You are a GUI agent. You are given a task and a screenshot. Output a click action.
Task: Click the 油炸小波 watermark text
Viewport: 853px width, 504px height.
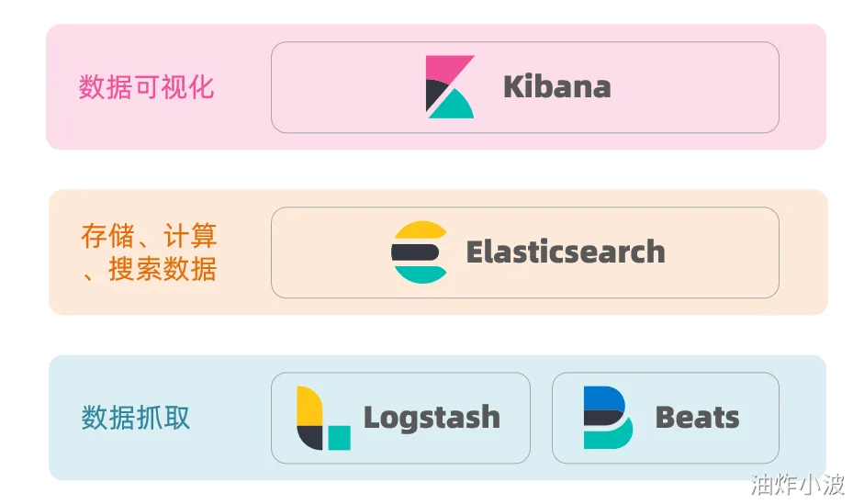tap(797, 484)
